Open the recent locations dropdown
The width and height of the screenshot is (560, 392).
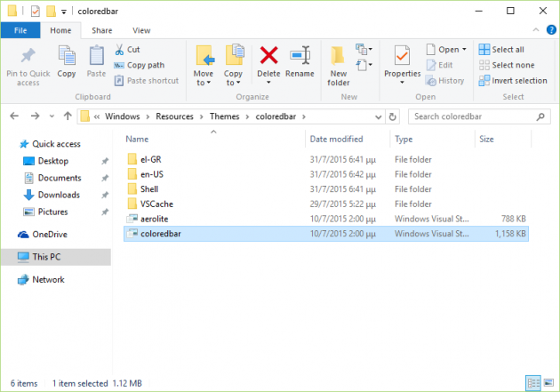(52, 116)
